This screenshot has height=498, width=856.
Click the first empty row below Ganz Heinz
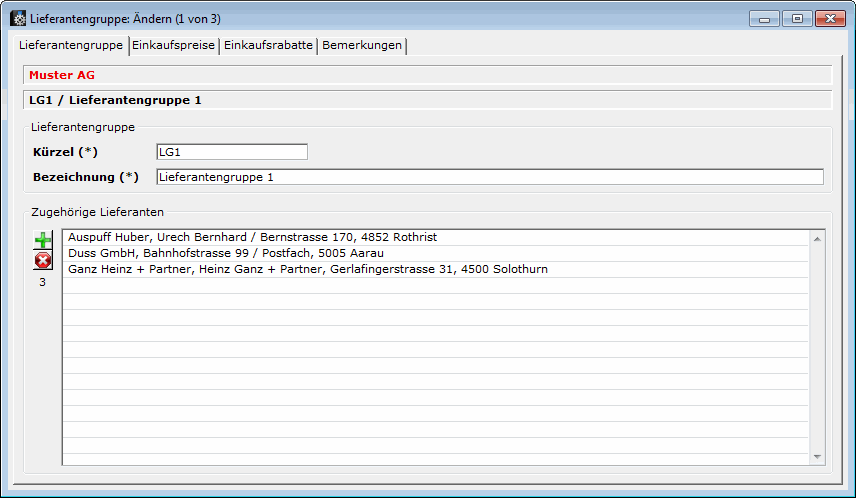tap(436, 286)
